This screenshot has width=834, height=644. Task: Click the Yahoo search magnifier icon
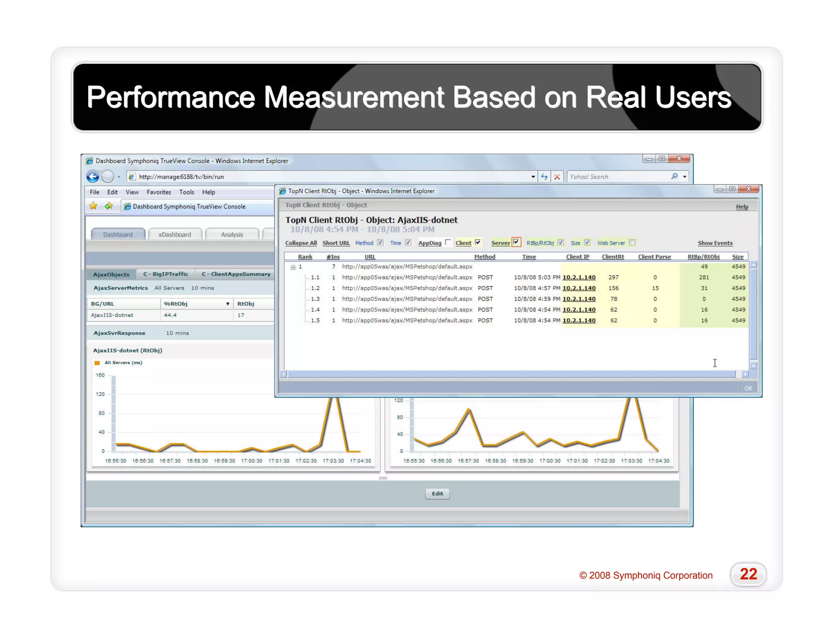point(674,176)
